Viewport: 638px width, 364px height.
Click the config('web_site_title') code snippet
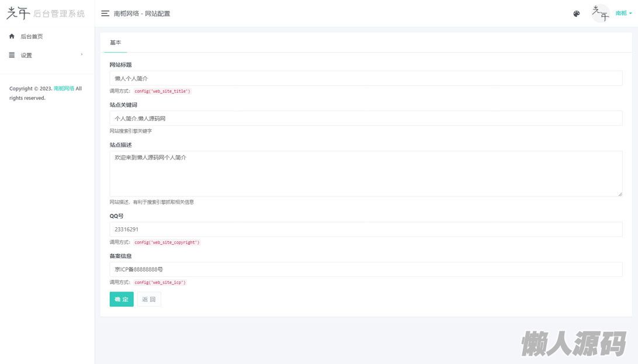click(162, 91)
